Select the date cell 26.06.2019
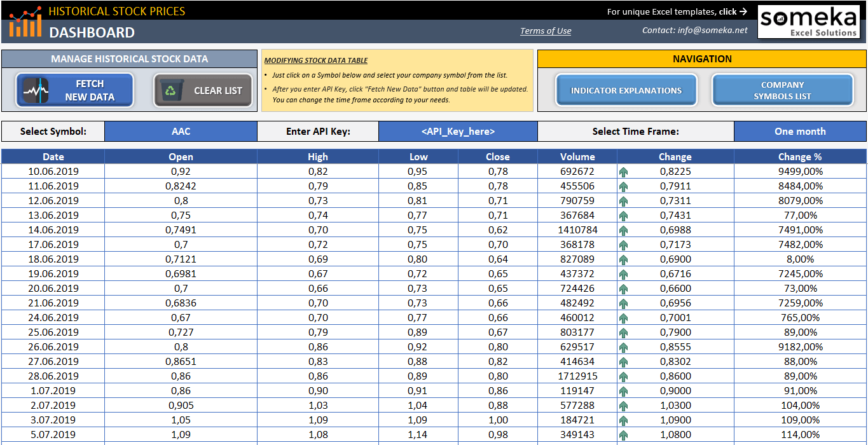Viewport: 868px width, 445px height. pyautogui.click(x=53, y=347)
